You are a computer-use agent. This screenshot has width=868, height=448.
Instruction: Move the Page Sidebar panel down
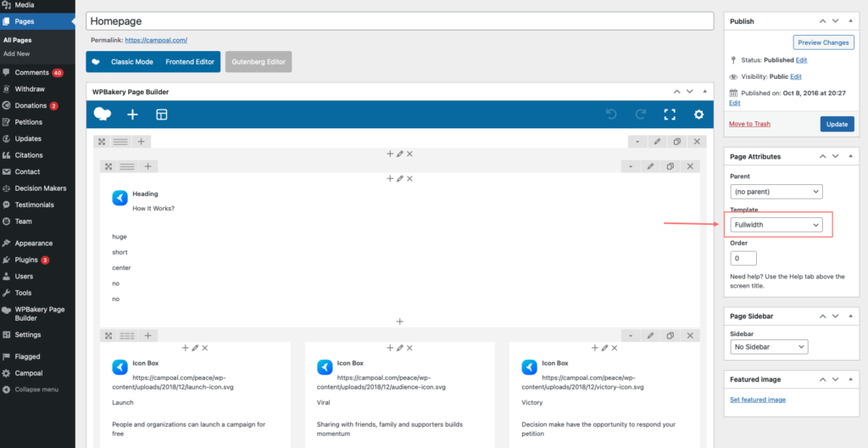tap(836, 316)
